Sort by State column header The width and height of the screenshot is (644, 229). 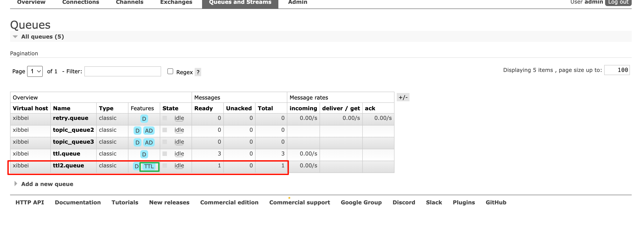(x=170, y=108)
